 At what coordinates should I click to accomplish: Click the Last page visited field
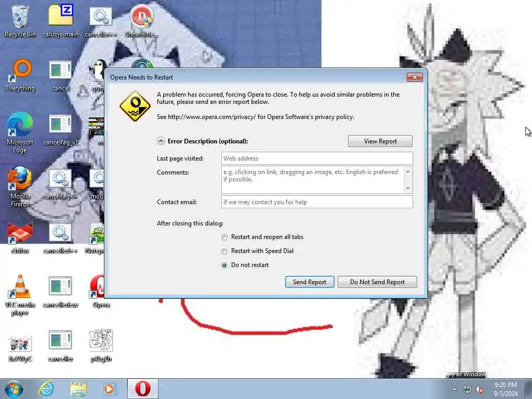pos(317,158)
